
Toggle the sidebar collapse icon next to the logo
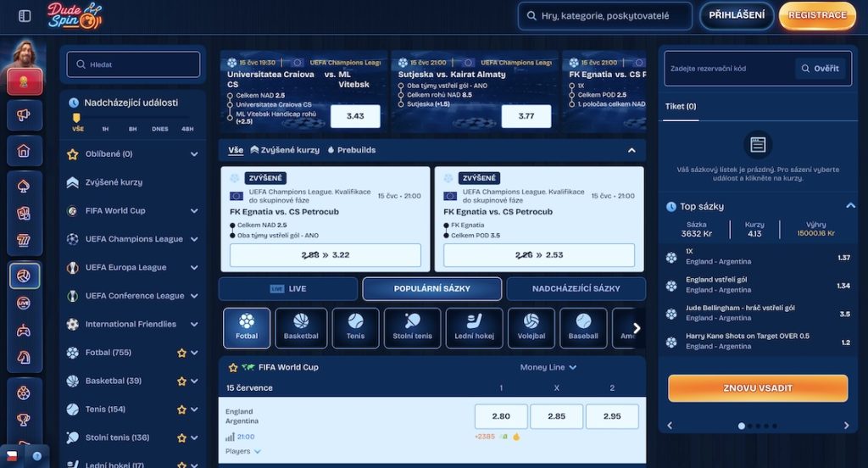(25, 16)
